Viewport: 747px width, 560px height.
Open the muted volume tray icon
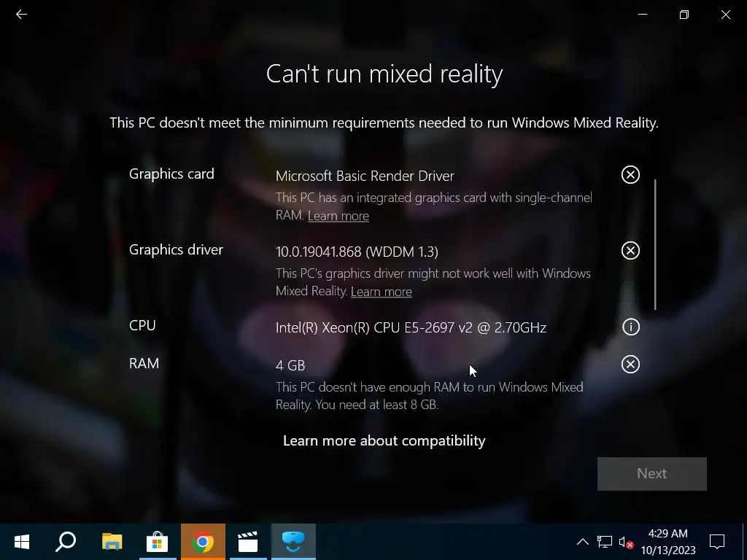tap(625, 542)
